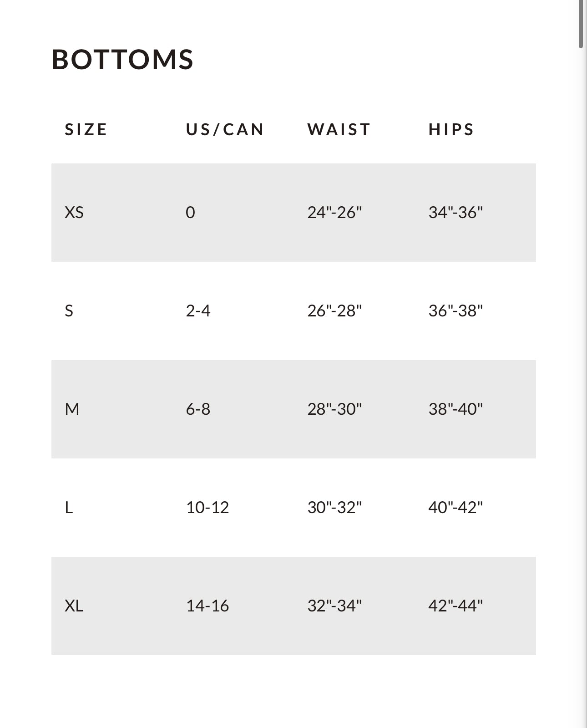Select the L size label
587x728 pixels.
[x=69, y=508]
